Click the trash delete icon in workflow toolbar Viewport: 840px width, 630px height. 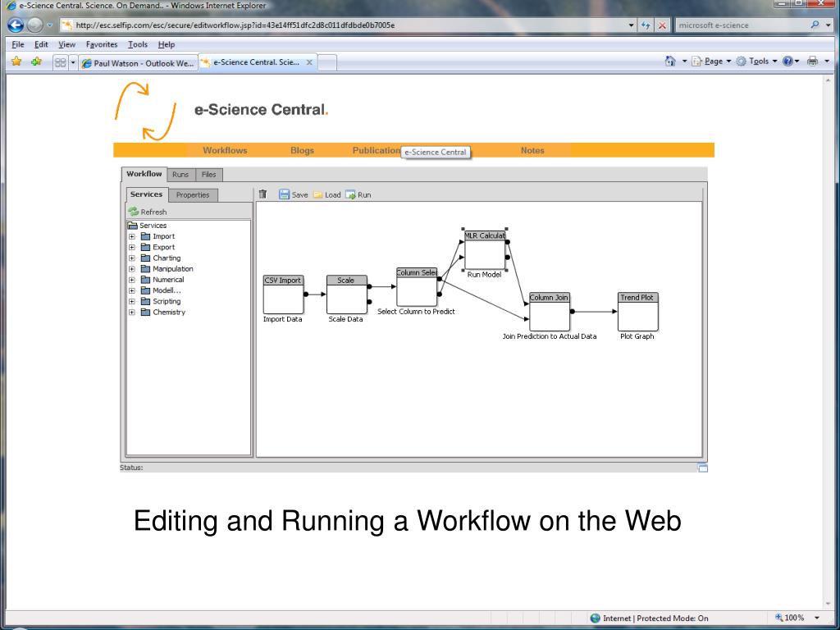pos(262,194)
